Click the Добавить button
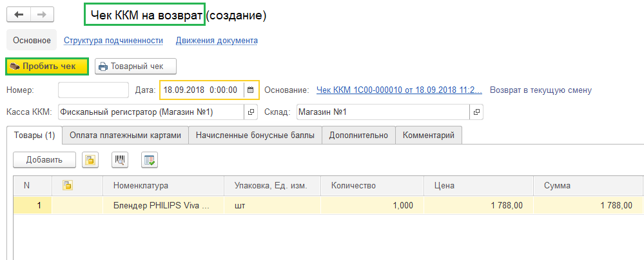 [x=44, y=160]
